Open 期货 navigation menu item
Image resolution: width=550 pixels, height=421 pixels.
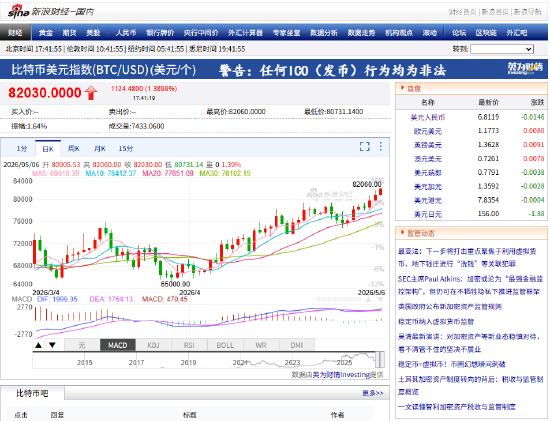[x=69, y=33]
